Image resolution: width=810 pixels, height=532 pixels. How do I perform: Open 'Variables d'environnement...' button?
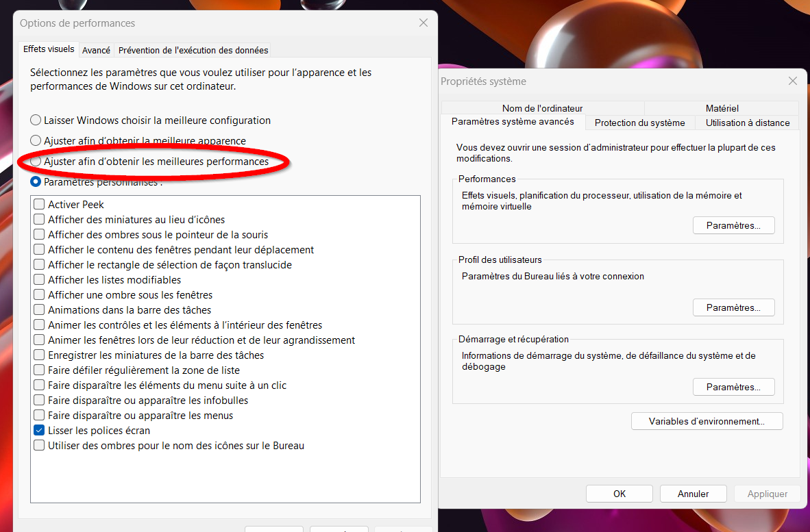click(x=707, y=421)
